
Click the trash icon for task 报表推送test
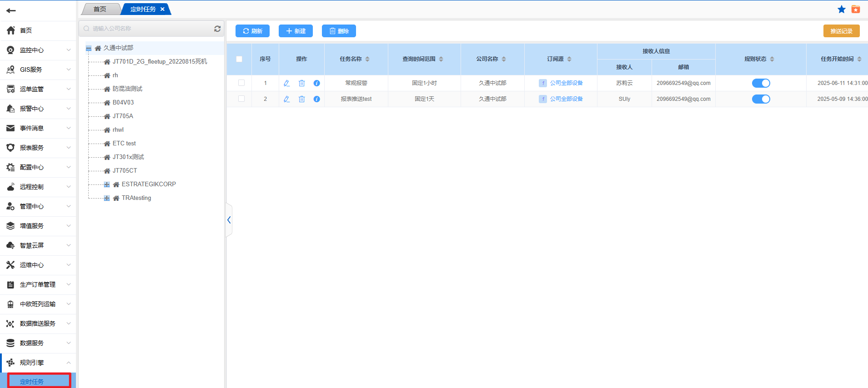(301, 99)
